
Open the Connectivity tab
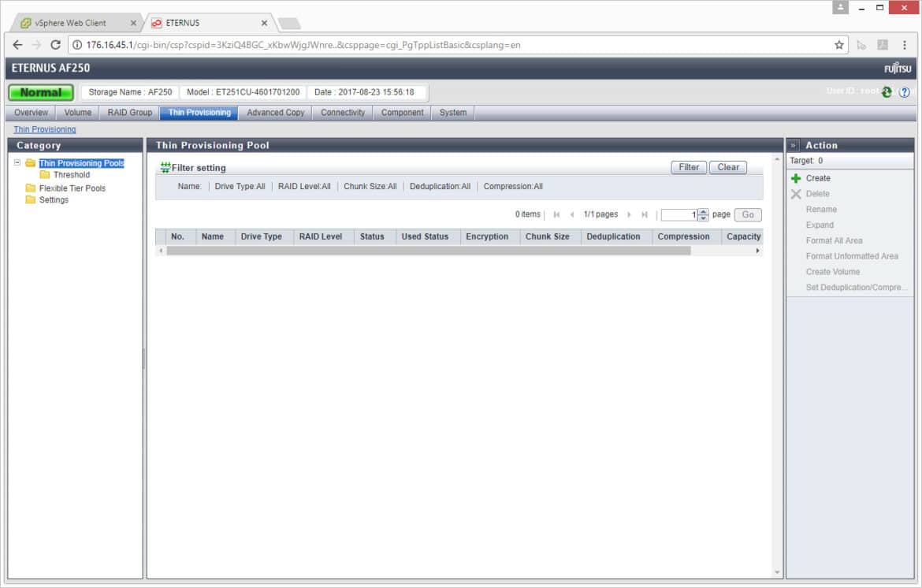[x=343, y=112]
